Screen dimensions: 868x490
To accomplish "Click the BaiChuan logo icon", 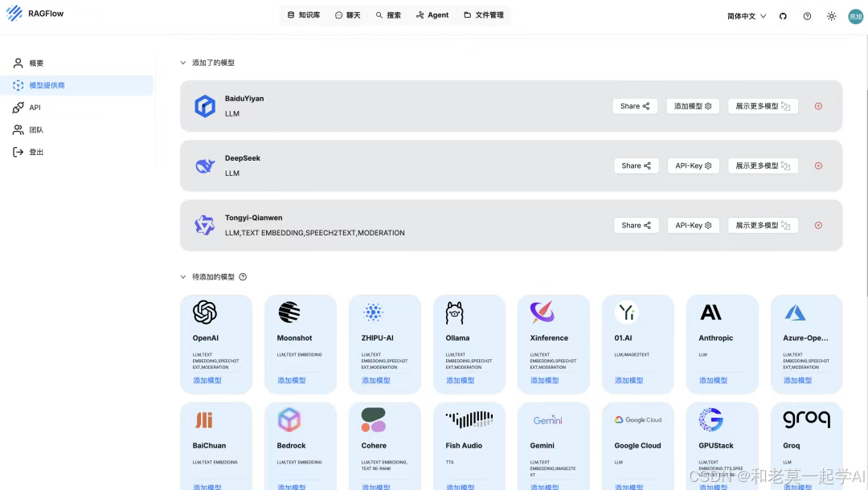I will tap(203, 420).
